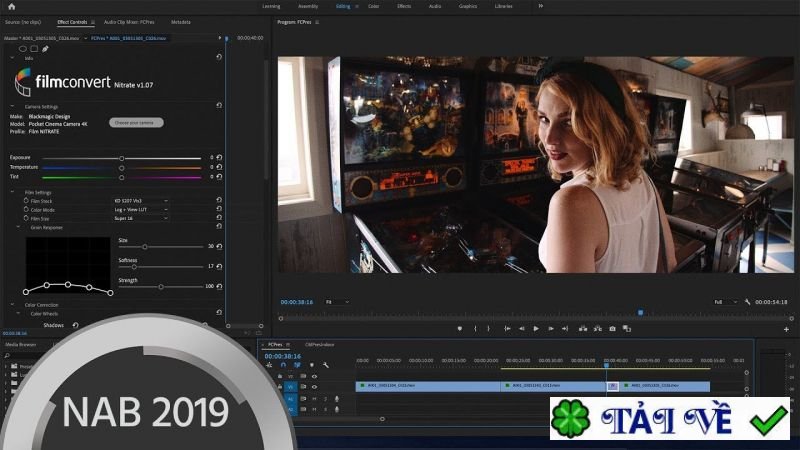Open the Color Mode dropdown
The image size is (800, 450).
(x=140, y=209)
